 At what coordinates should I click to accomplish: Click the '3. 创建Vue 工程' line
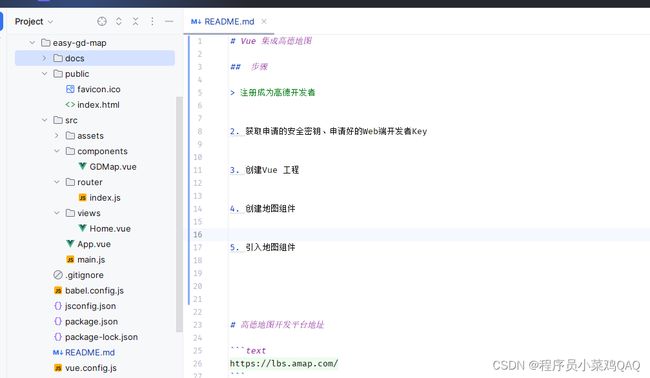[x=264, y=170]
